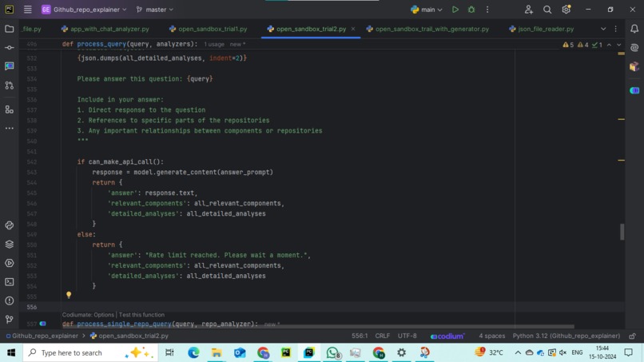Open the 4 spaces indent selector
Screen dimensions: 644x362
tap(491, 336)
